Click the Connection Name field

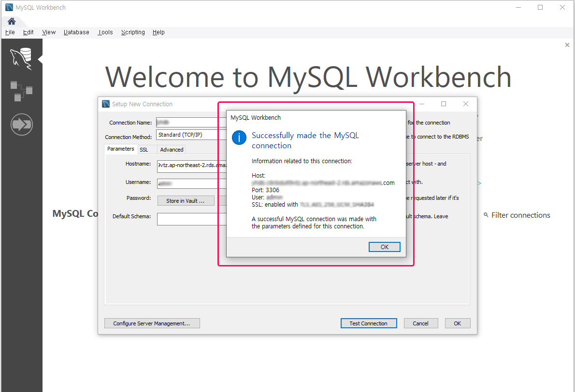pos(191,122)
